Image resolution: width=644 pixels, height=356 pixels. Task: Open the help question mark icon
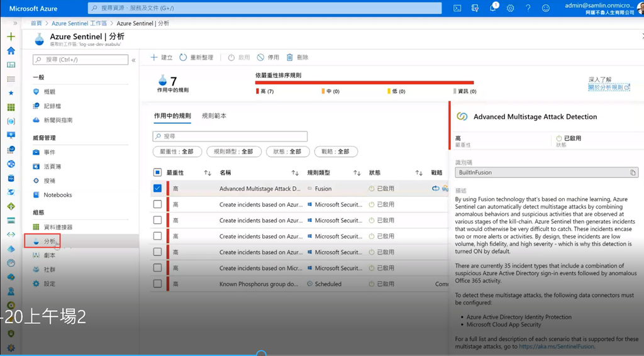pos(528,8)
